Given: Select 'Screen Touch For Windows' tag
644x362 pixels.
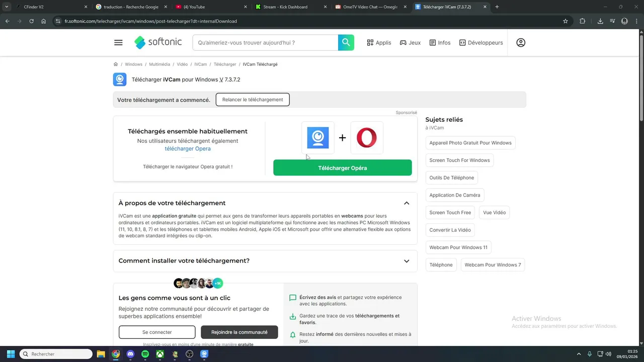Looking at the screenshot, I should point(459,160).
